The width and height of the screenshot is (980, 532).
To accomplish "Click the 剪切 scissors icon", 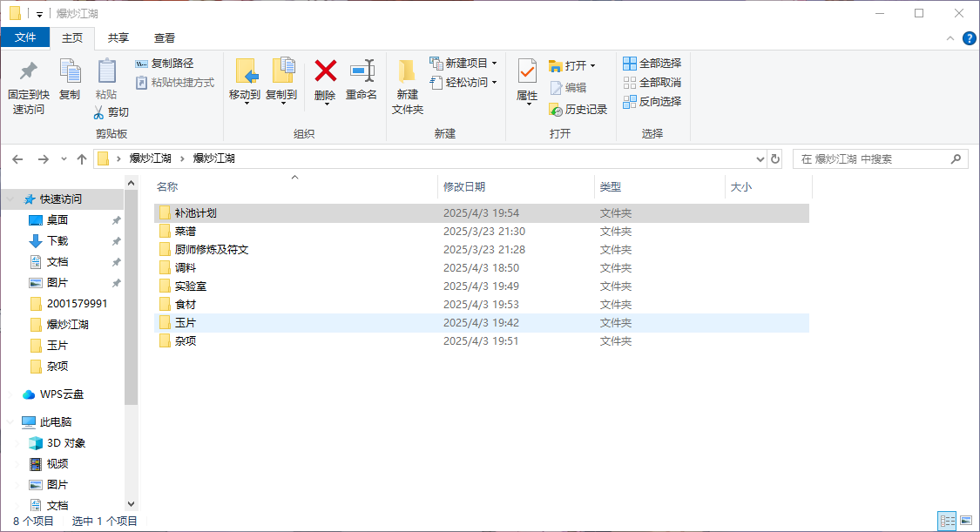I will click(x=99, y=112).
